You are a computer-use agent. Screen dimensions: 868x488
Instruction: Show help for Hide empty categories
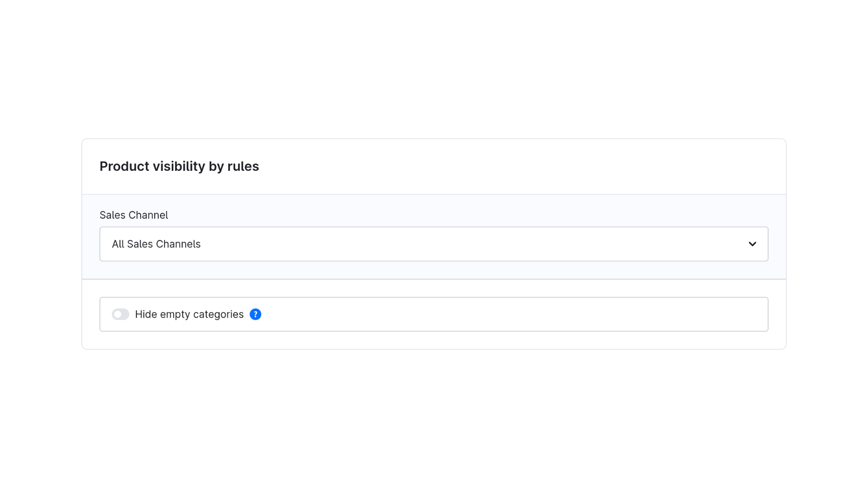(255, 314)
